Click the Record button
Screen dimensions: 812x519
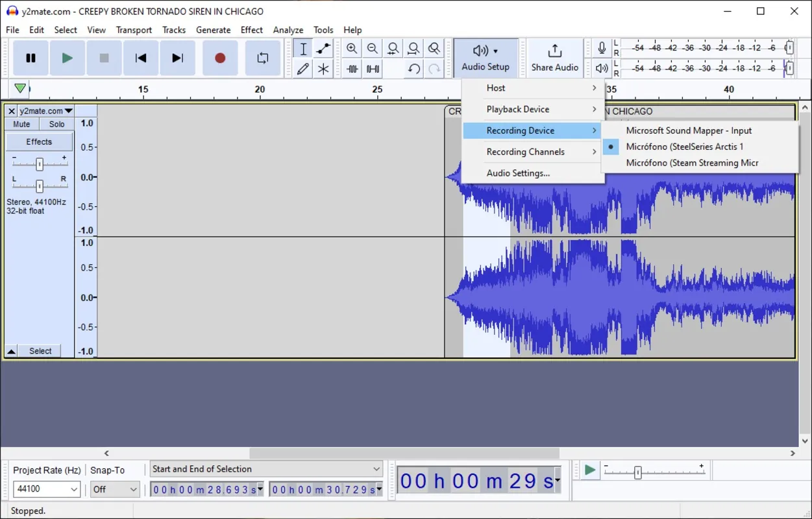coord(220,58)
